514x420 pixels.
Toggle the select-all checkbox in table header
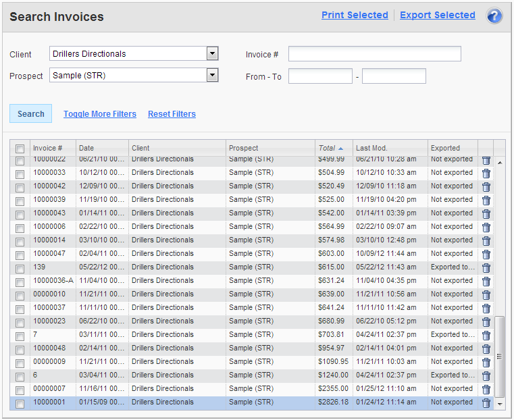click(x=20, y=149)
